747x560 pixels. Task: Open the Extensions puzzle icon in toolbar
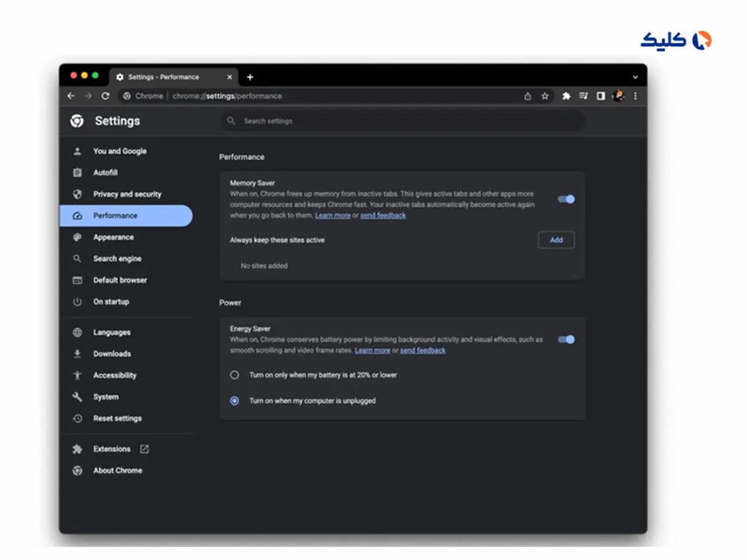coord(566,96)
